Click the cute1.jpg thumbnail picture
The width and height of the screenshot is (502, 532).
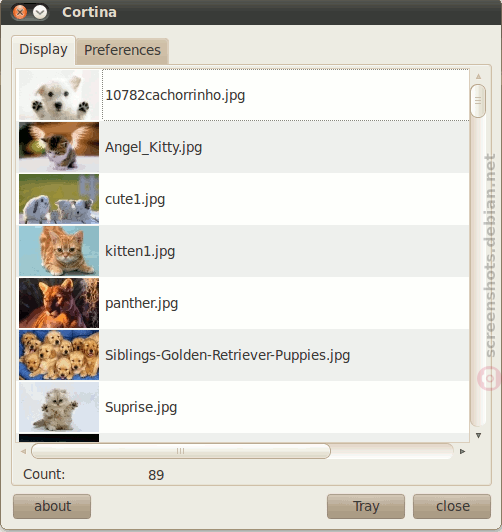[59, 199]
